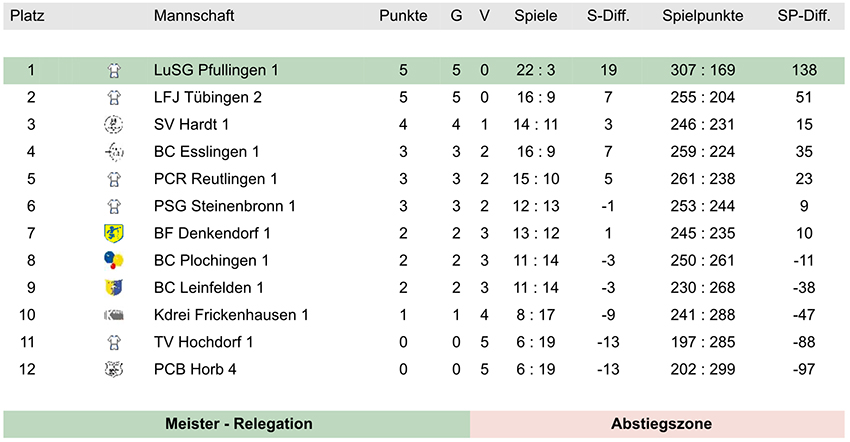Open the LFJ Tübingen 2 team name
This screenshot has width=850, height=442.
[208, 97]
